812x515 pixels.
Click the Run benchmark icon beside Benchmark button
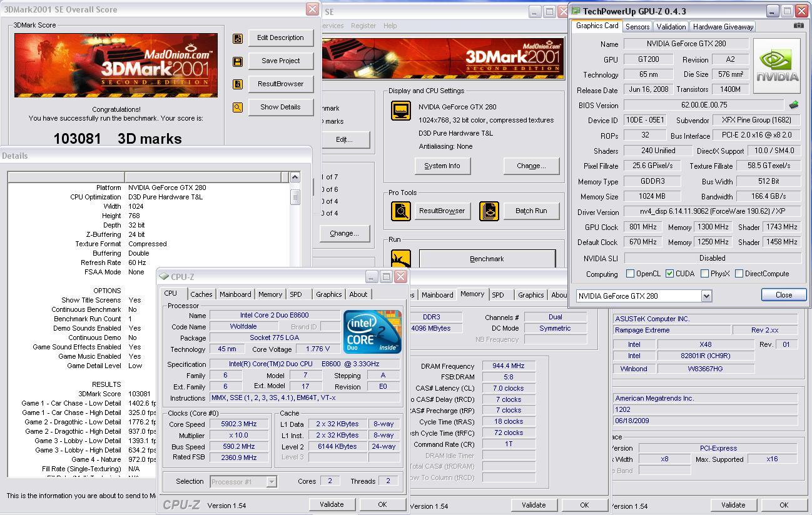[401, 258]
